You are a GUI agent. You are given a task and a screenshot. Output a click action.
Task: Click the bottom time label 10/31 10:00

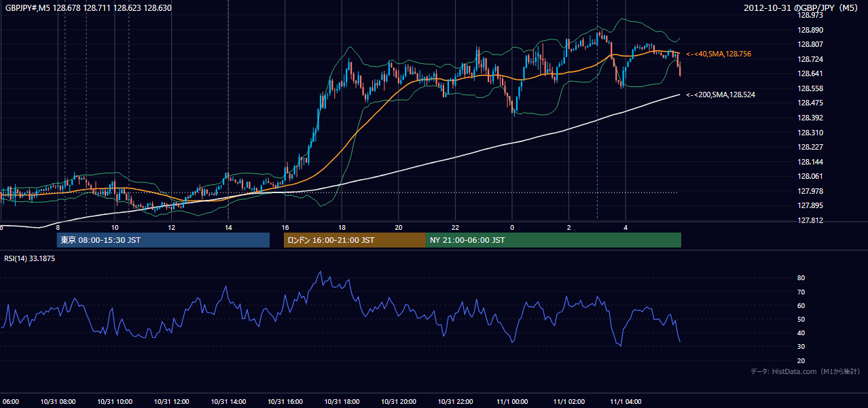(x=115, y=401)
